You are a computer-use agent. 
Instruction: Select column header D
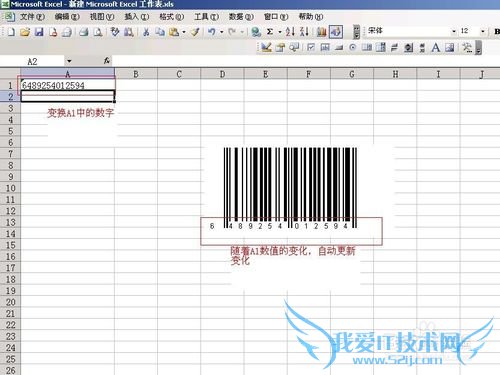pos(222,74)
